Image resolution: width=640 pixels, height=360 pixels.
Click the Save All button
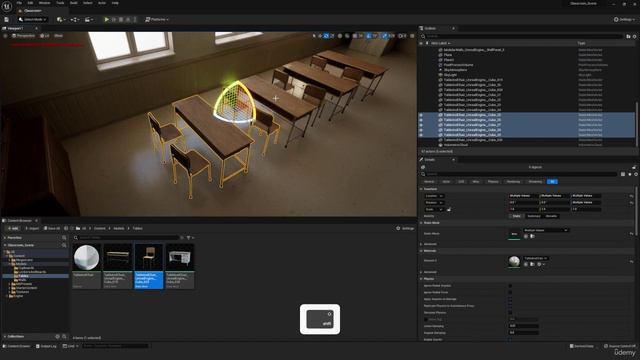pos(52,229)
